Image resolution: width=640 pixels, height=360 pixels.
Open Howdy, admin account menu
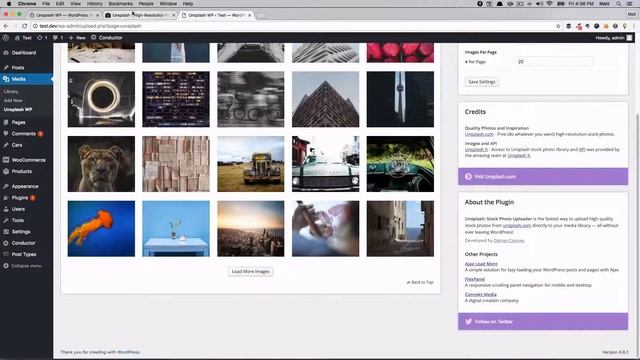[x=613, y=38]
